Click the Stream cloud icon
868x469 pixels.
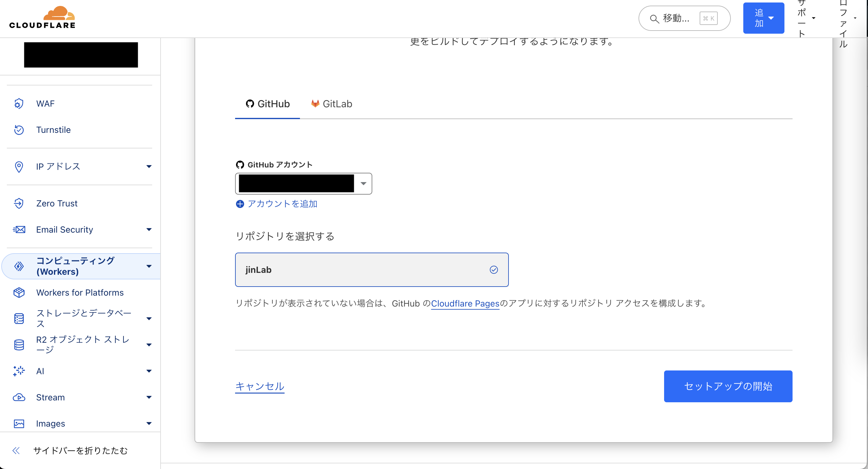coord(19,397)
